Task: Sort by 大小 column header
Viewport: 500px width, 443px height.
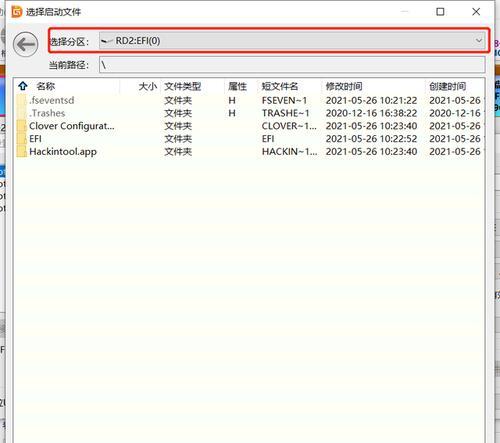Action: pos(148,87)
